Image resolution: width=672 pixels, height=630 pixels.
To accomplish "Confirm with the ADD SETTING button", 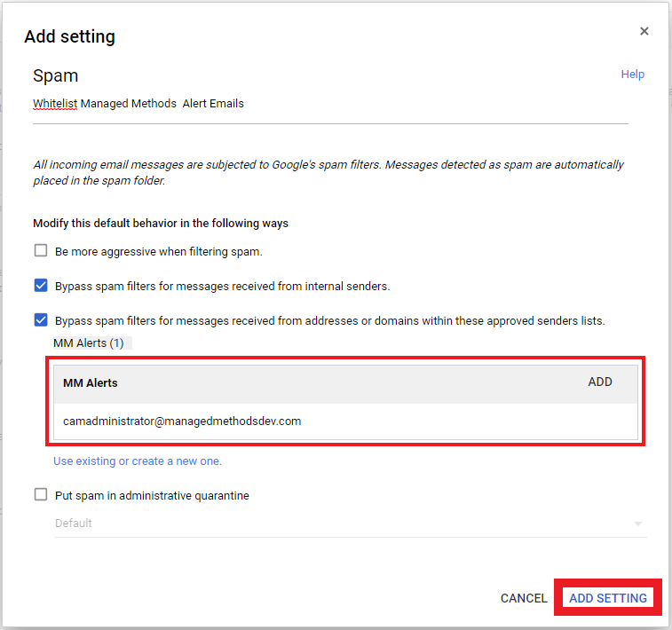I will (x=607, y=598).
